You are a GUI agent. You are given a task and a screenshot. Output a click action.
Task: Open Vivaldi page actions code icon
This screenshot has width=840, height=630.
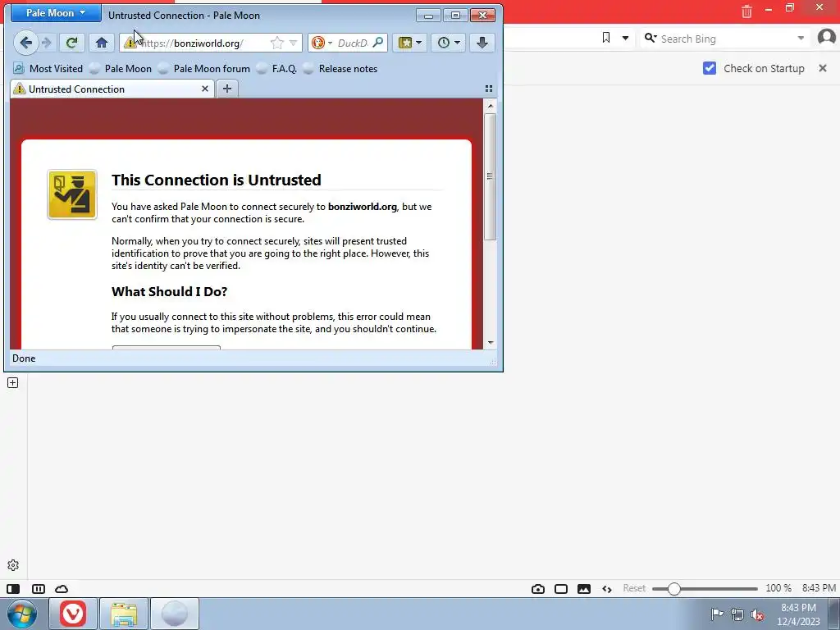pos(607,589)
